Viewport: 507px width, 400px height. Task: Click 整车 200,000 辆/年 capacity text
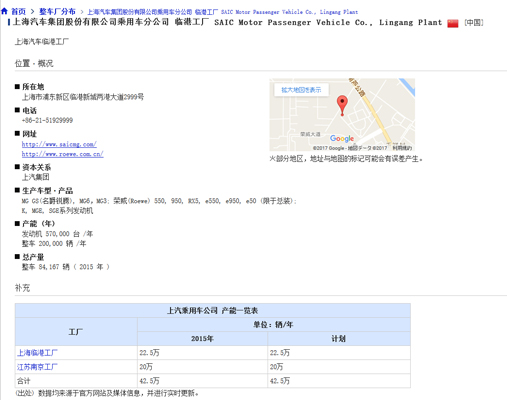tap(54, 244)
